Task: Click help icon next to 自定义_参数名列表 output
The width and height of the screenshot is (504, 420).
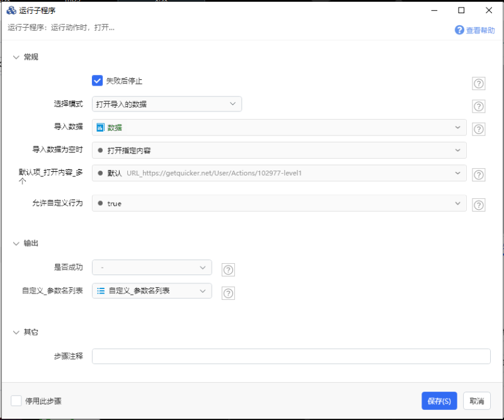Action: [229, 293]
